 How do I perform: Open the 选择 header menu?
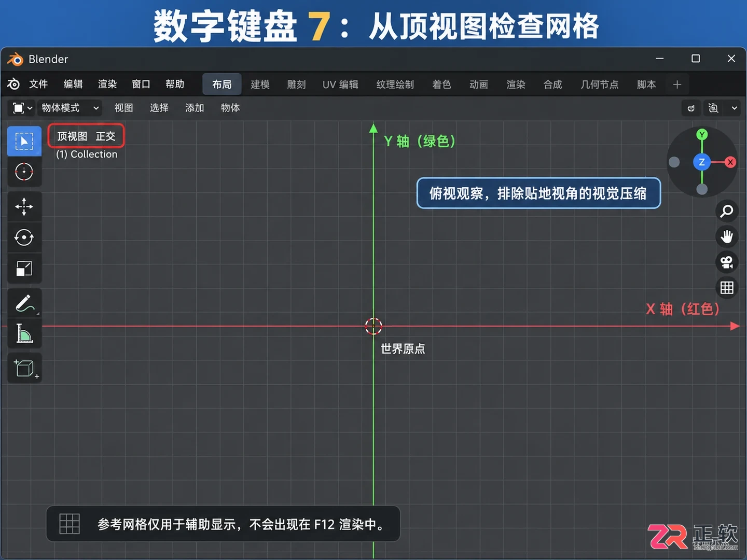[x=159, y=108]
